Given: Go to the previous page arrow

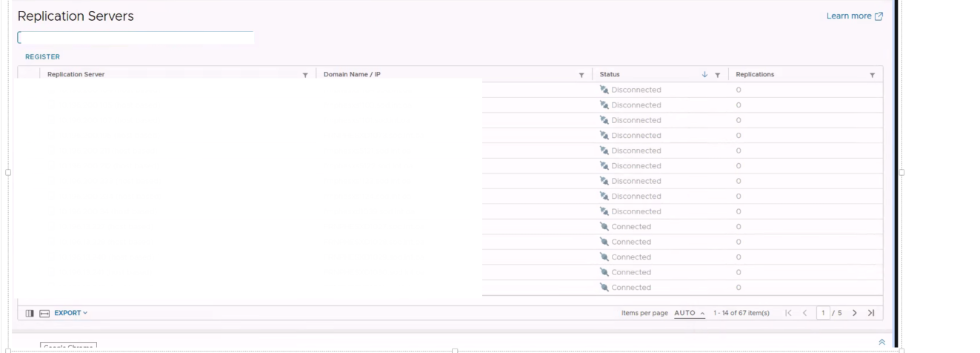Looking at the screenshot, I should pos(804,313).
